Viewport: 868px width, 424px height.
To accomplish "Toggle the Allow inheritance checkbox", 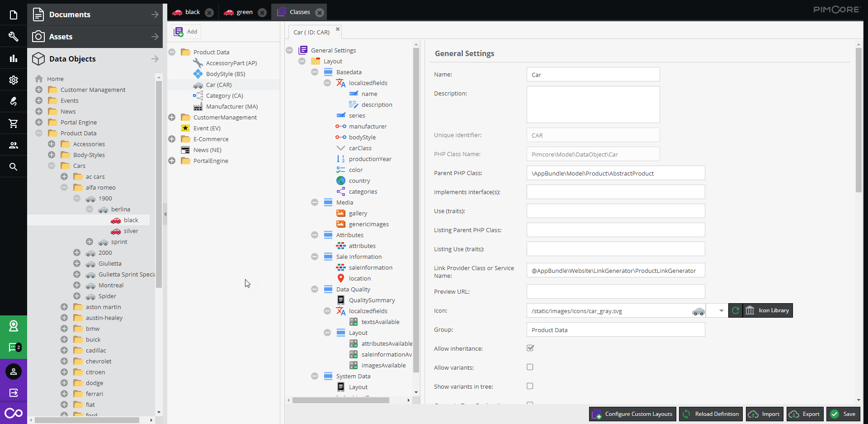I will 530,348.
